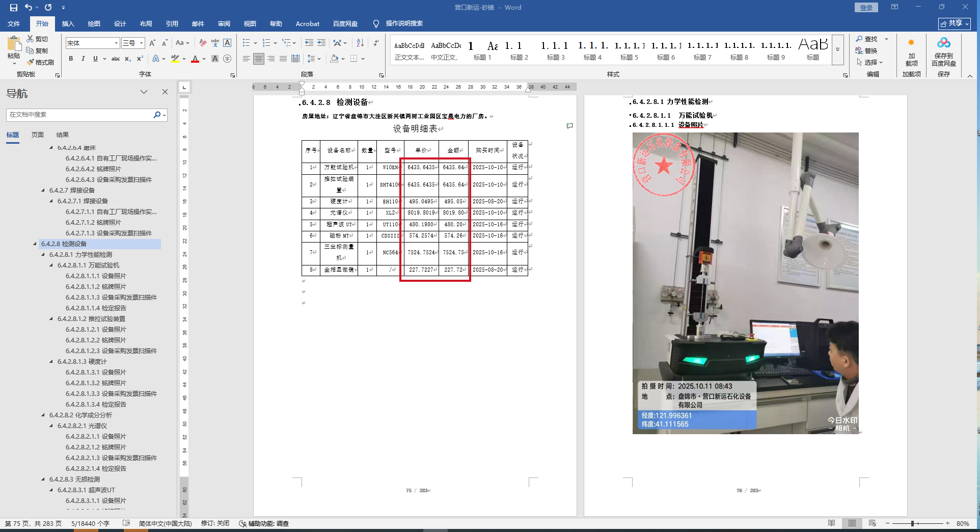The image size is (980, 532).
Task: Click the Save to Baidu Netdisk cloud icon
Action: pos(944,43)
